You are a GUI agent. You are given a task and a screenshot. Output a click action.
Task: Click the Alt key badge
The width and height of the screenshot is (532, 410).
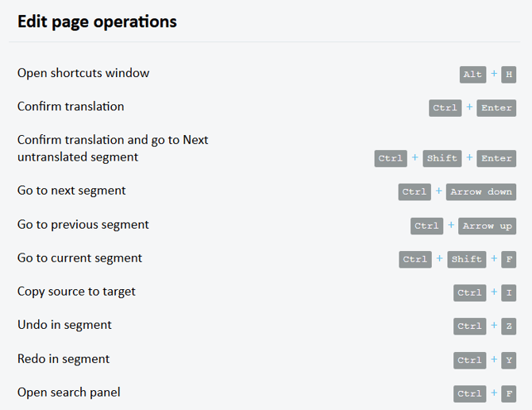point(472,75)
